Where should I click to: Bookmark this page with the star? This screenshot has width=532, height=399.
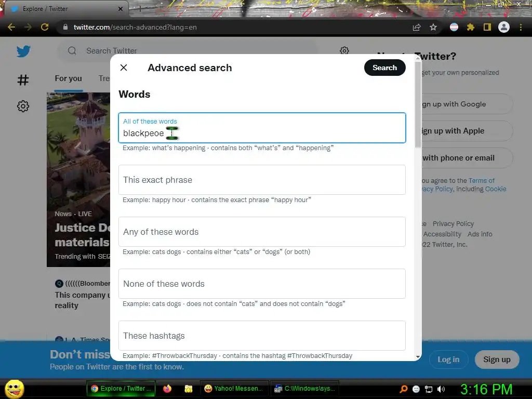433,27
